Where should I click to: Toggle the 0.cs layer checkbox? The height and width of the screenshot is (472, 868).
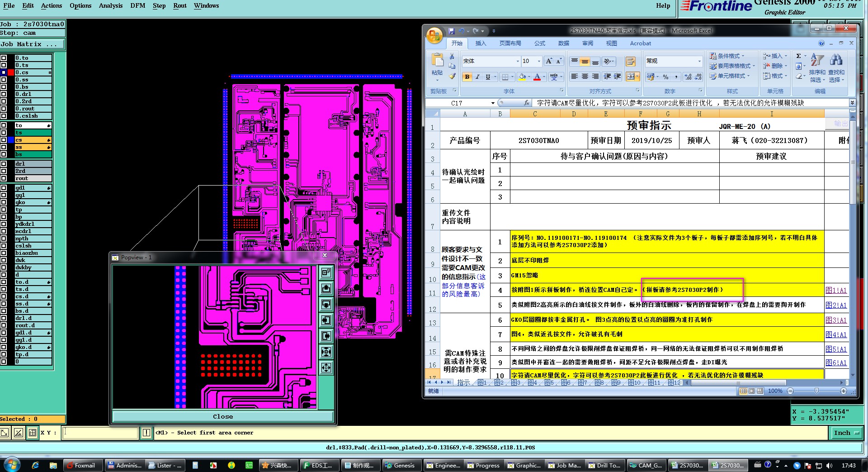4,72
